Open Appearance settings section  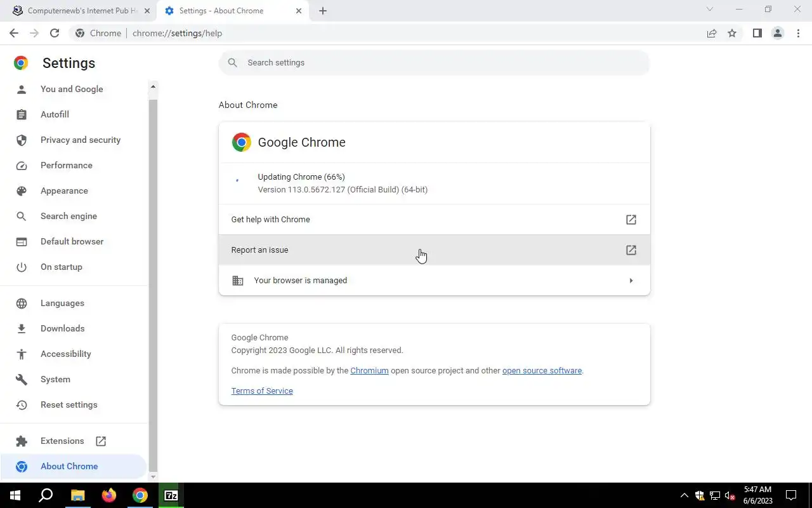64,190
